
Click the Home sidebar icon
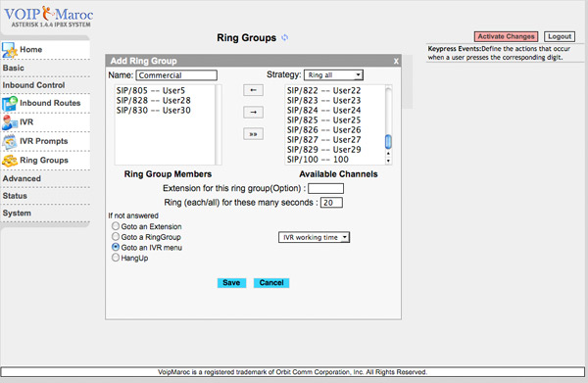point(10,50)
